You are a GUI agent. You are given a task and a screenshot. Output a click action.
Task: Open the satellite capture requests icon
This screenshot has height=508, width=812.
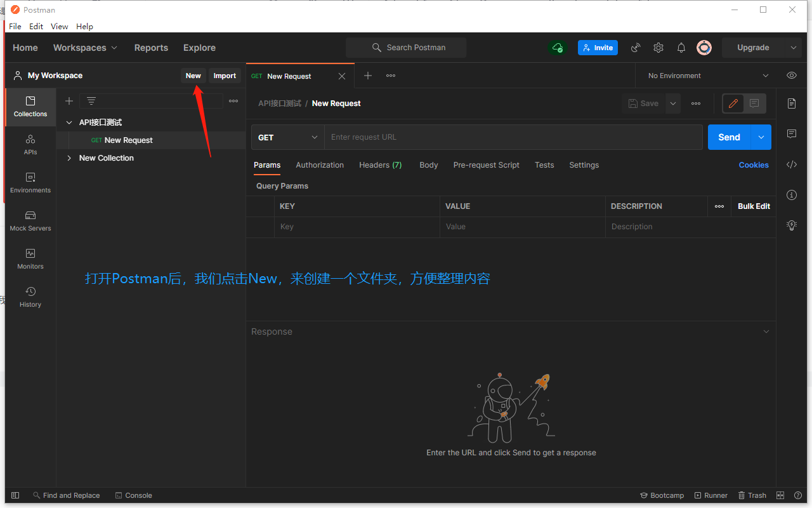click(636, 48)
